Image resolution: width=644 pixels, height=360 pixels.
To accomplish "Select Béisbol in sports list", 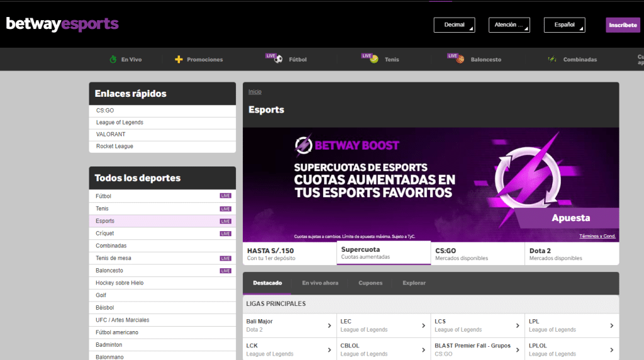I will click(162, 307).
